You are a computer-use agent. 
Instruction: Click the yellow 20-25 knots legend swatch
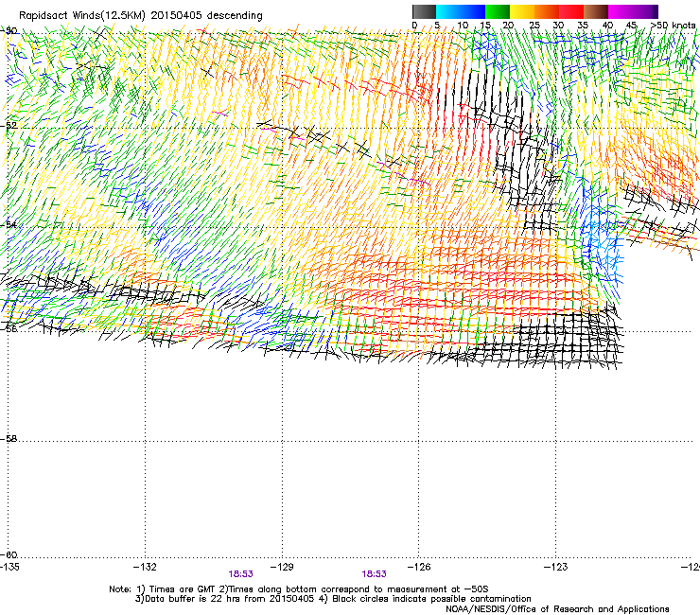coord(522,11)
